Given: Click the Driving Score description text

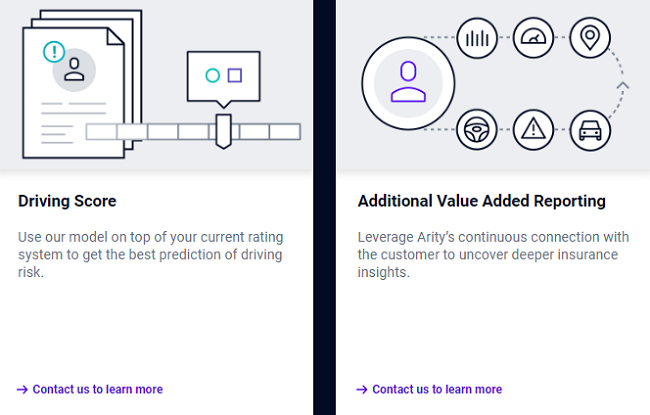Looking at the screenshot, I should pos(150,255).
